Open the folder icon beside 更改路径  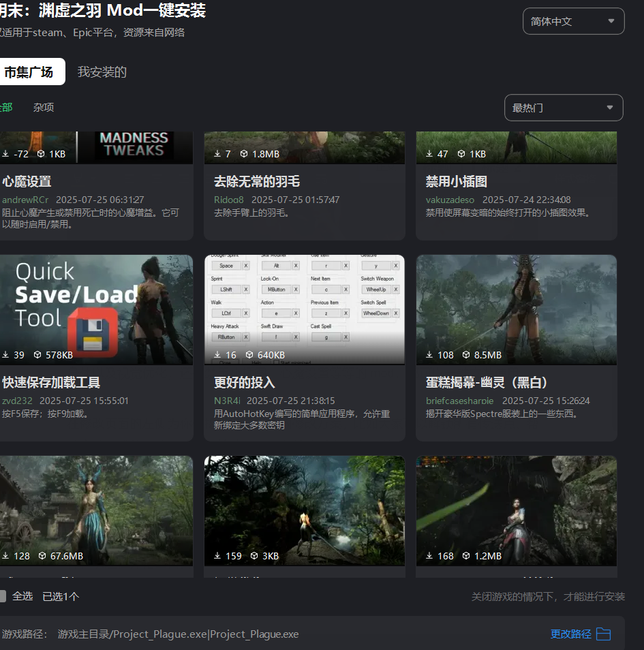click(x=603, y=634)
